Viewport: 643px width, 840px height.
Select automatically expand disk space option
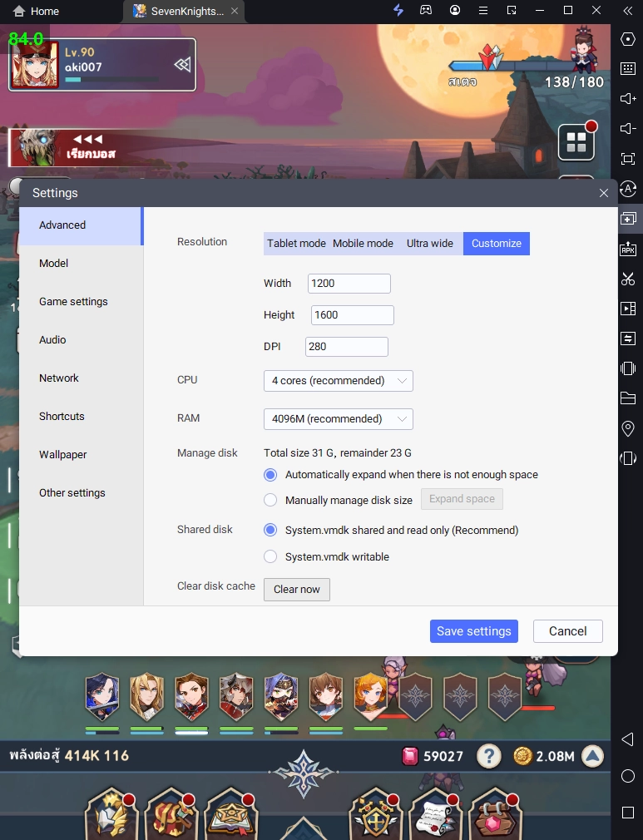[270, 475]
